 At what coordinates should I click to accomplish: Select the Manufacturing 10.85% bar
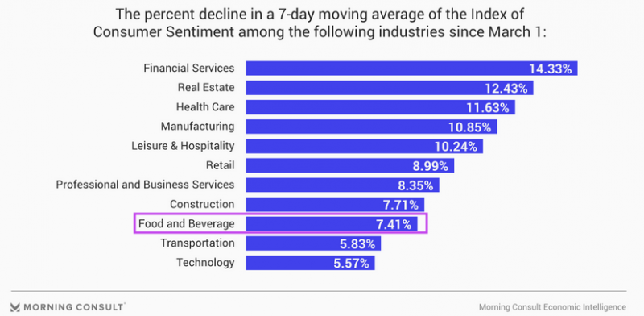point(372,127)
